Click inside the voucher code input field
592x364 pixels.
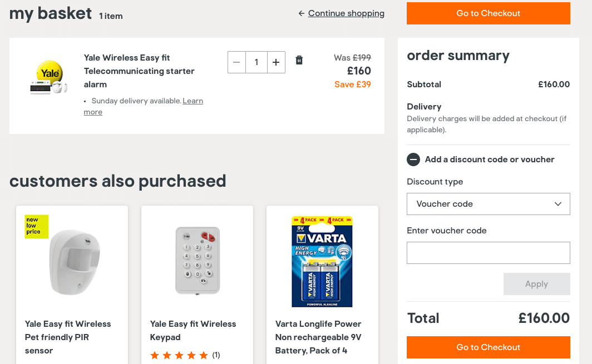488,252
